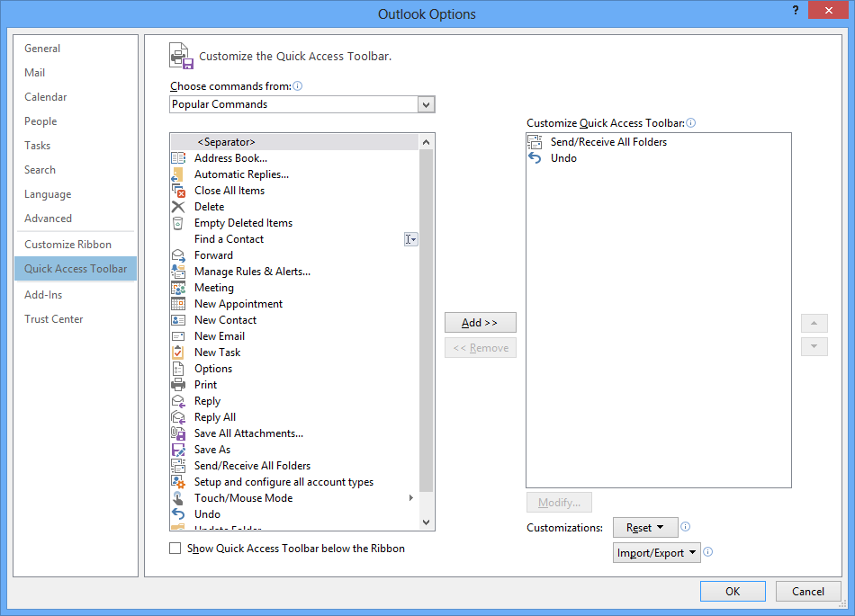Click the New Contact card icon

pos(178,320)
